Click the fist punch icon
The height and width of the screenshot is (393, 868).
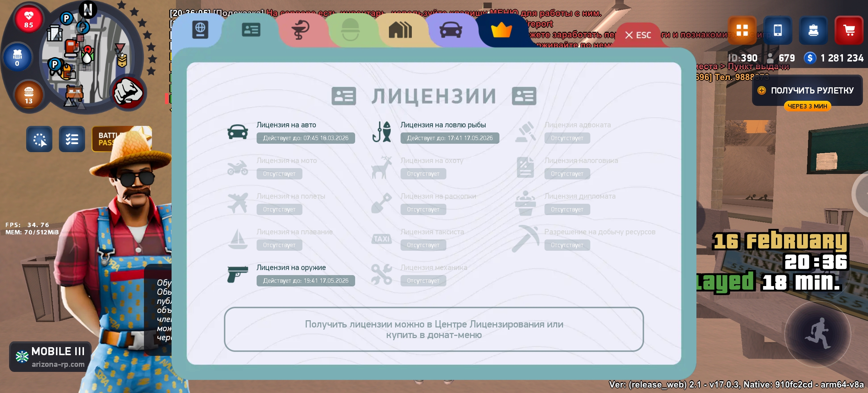point(128,93)
